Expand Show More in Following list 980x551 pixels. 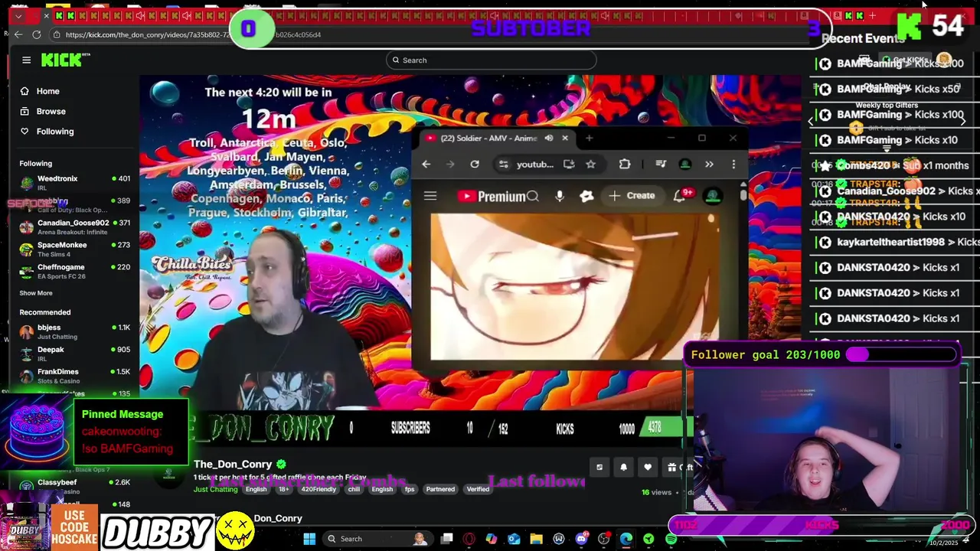pyautogui.click(x=36, y=293)
